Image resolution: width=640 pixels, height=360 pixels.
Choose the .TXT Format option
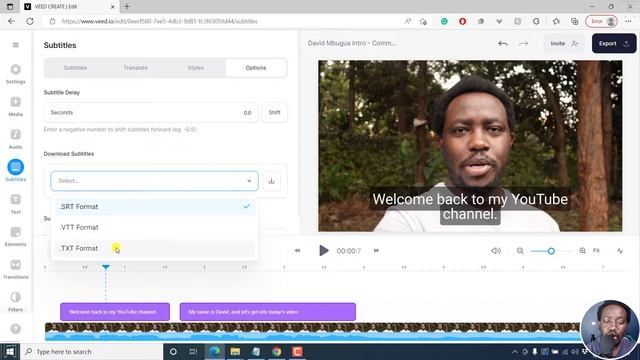(x=155, y=248)
